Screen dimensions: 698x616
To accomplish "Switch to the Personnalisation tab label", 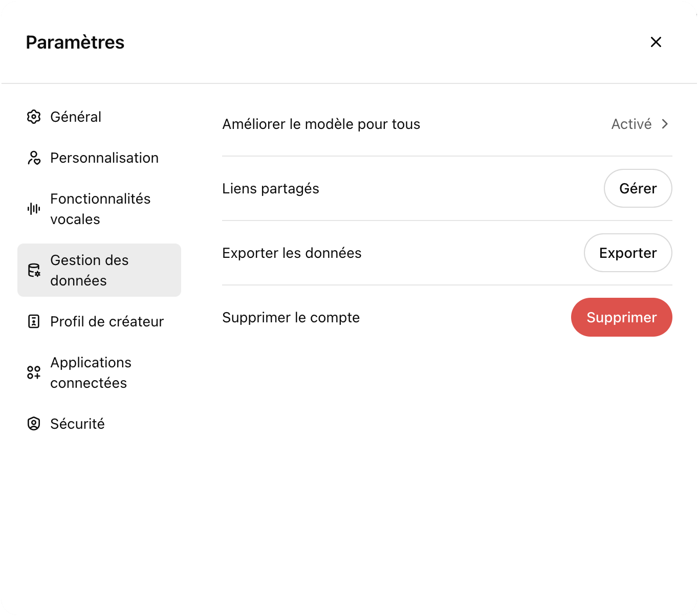I will [104, 158].
